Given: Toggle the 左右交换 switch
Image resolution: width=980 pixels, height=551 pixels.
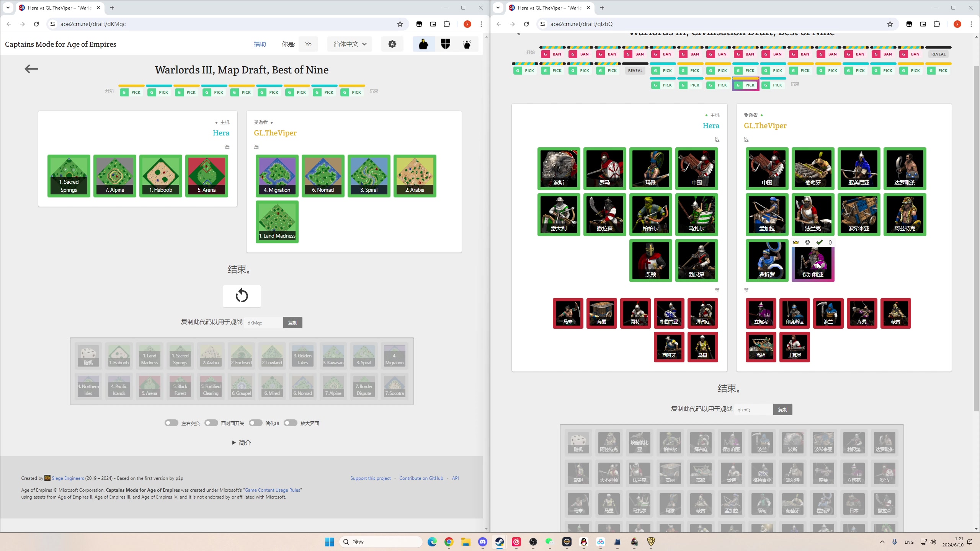Looking at the screenshot, I should point(171,423).
